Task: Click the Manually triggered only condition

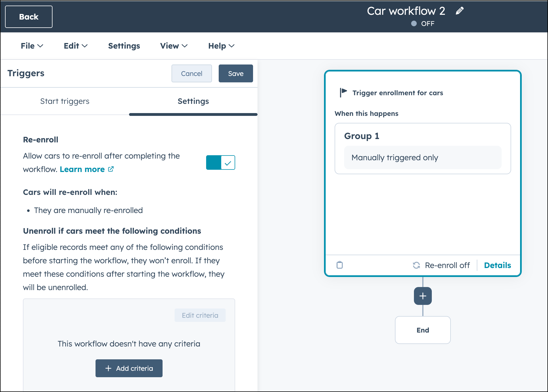Action: click(423, 157)
